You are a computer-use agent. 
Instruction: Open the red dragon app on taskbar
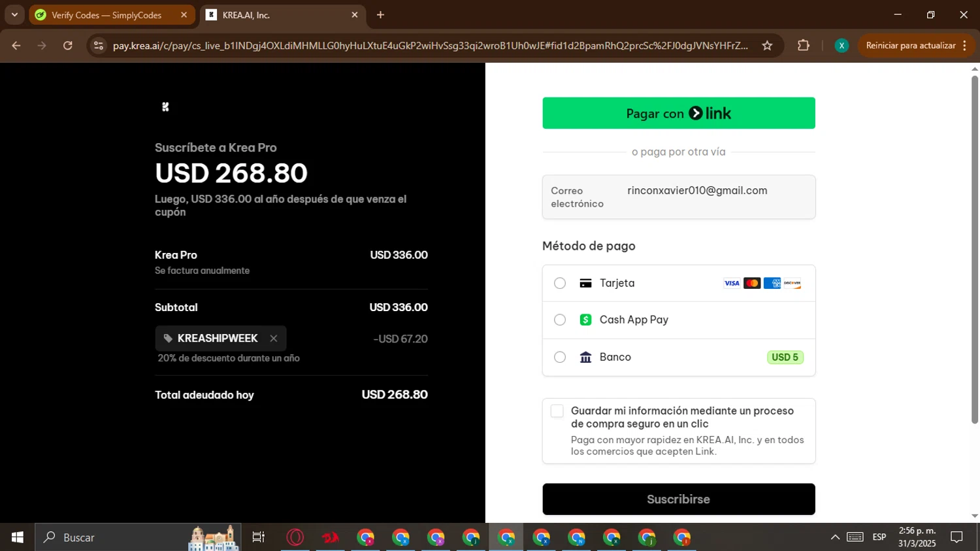pos(331,537)
